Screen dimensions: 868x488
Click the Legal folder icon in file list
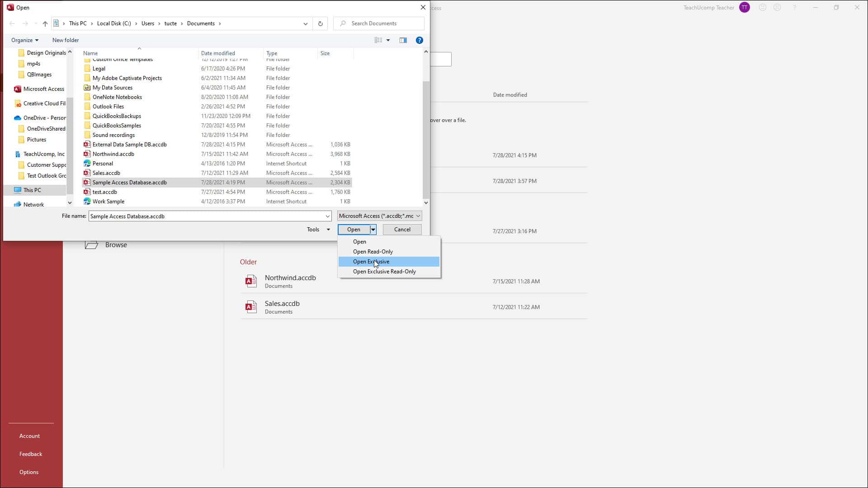[87, 69]
